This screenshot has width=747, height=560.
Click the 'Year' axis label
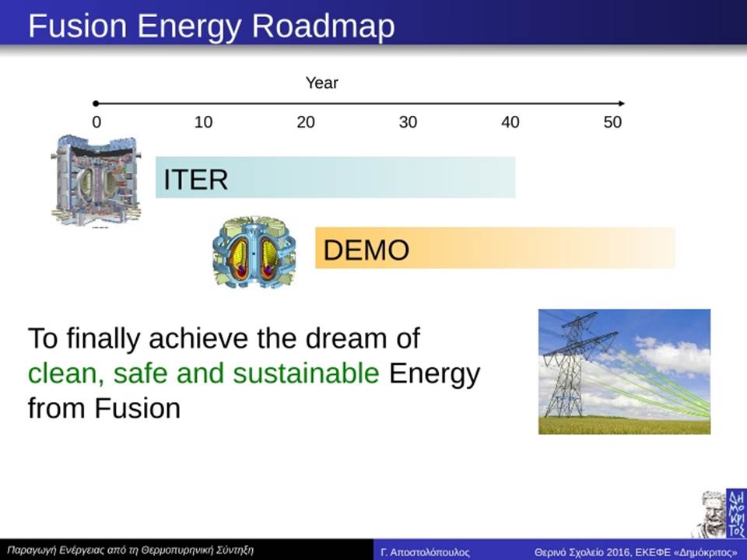321,83
